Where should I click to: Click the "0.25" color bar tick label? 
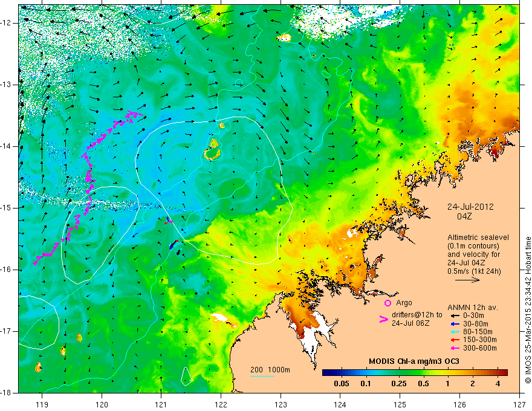[398, 384]
